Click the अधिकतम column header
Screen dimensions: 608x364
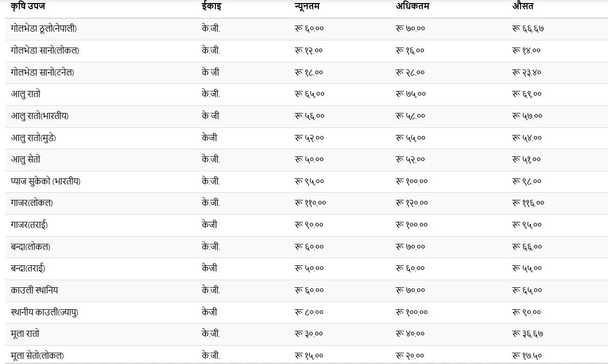413,7
